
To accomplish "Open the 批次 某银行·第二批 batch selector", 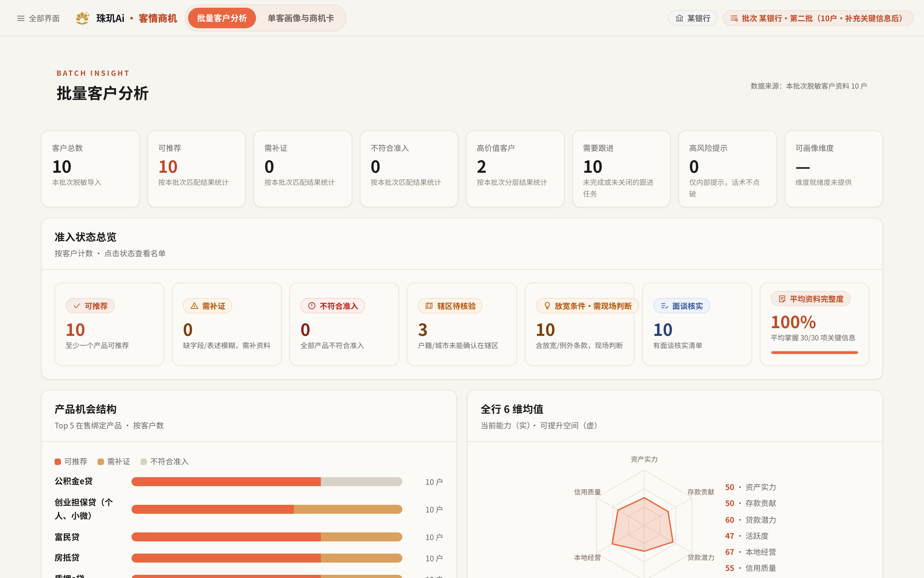I will point(818,18).
